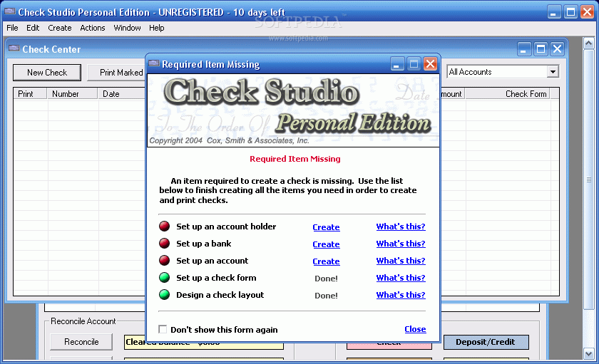Minimize the main Check Studio window
This screenshot has width=599, height=364.
(x=553, y=12)
